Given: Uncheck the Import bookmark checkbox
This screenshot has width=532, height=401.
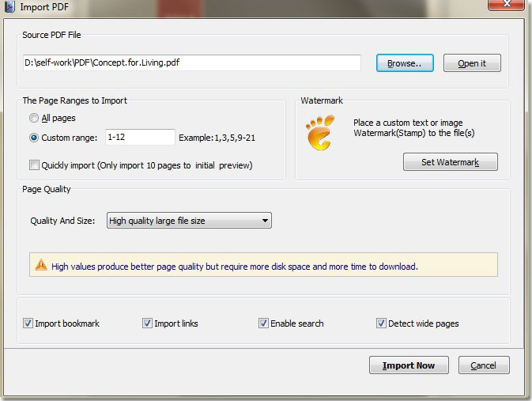Looking at the screenshot, I should pos(28,323).
